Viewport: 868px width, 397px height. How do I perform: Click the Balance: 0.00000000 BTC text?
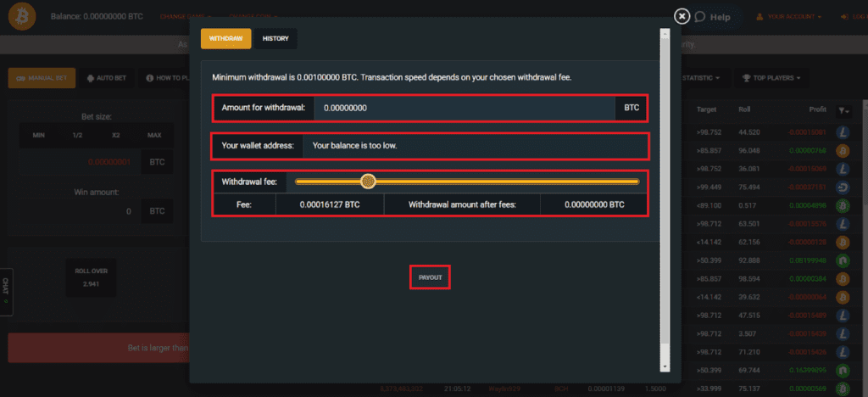click(97, 17)
